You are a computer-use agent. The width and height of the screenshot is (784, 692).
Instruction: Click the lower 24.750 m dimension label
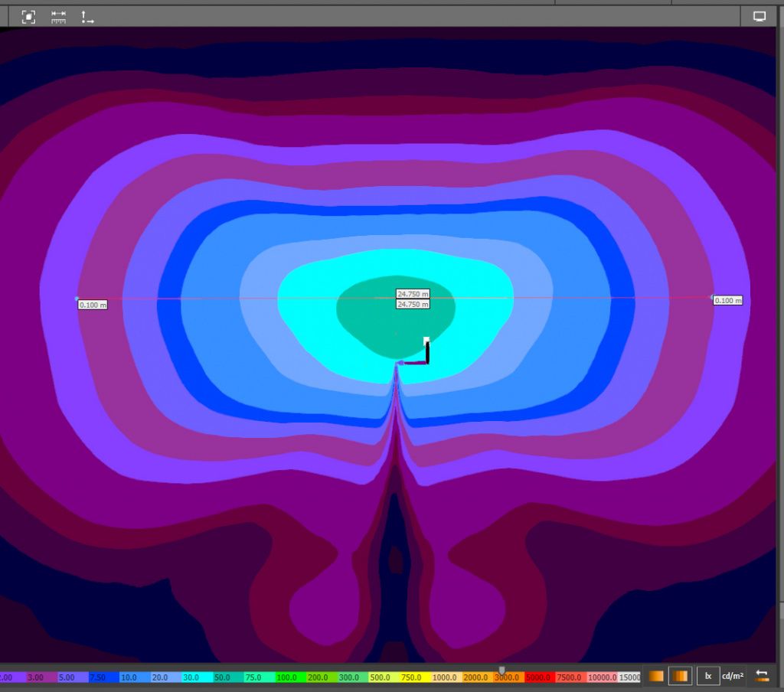413,304
